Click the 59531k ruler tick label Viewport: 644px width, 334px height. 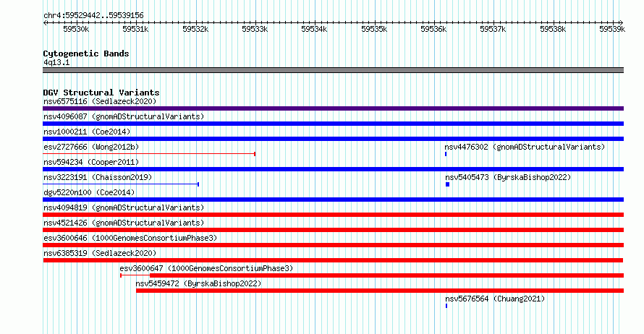tap(135, 29)
